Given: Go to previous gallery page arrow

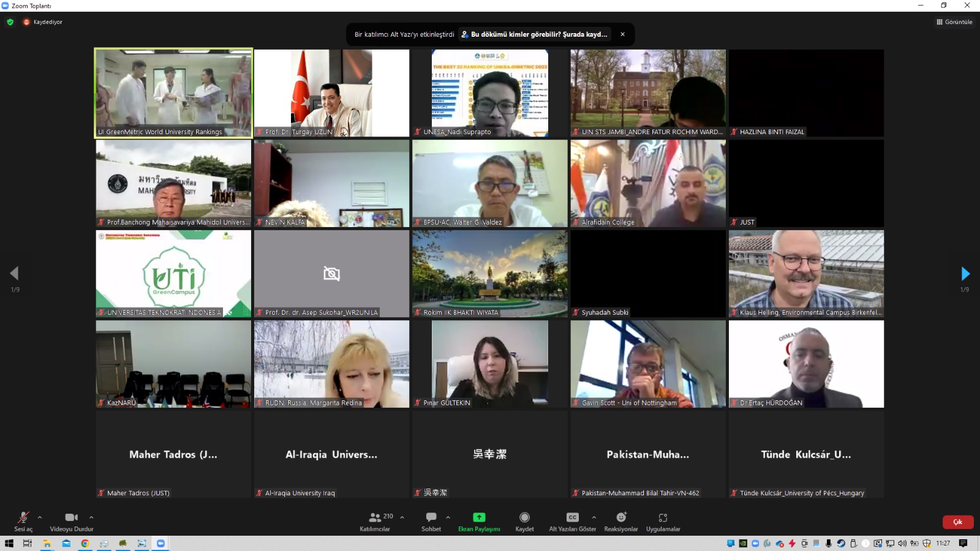Looking at the screenshot, I should (x=15, y=273).
